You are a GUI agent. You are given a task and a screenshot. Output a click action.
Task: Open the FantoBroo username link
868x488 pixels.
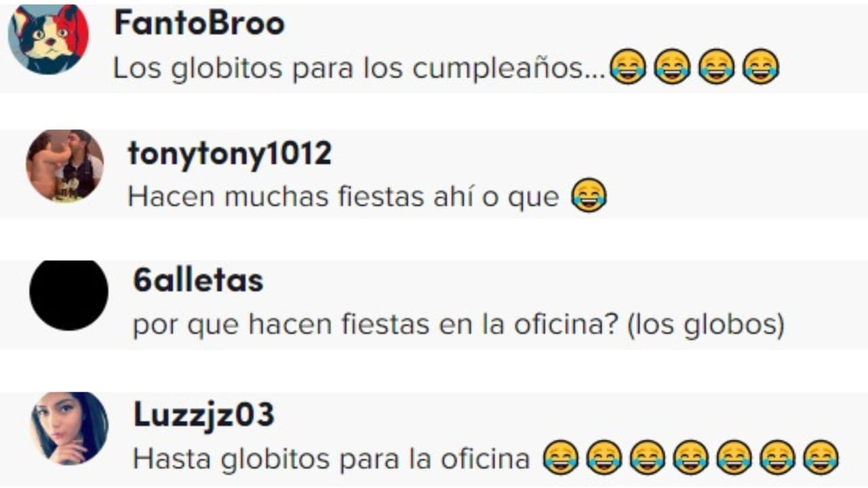[x=199, y=24]
